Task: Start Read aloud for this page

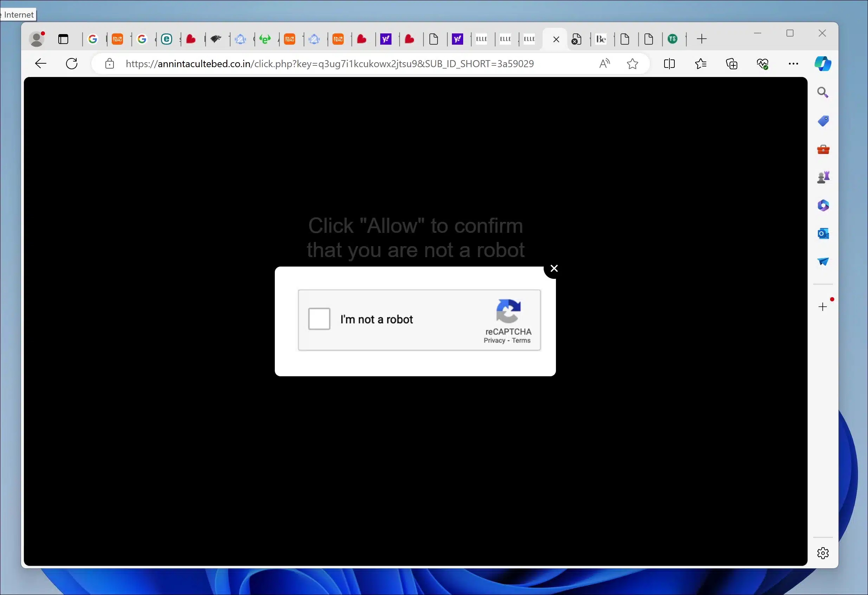Action: (x=605, y=64)
